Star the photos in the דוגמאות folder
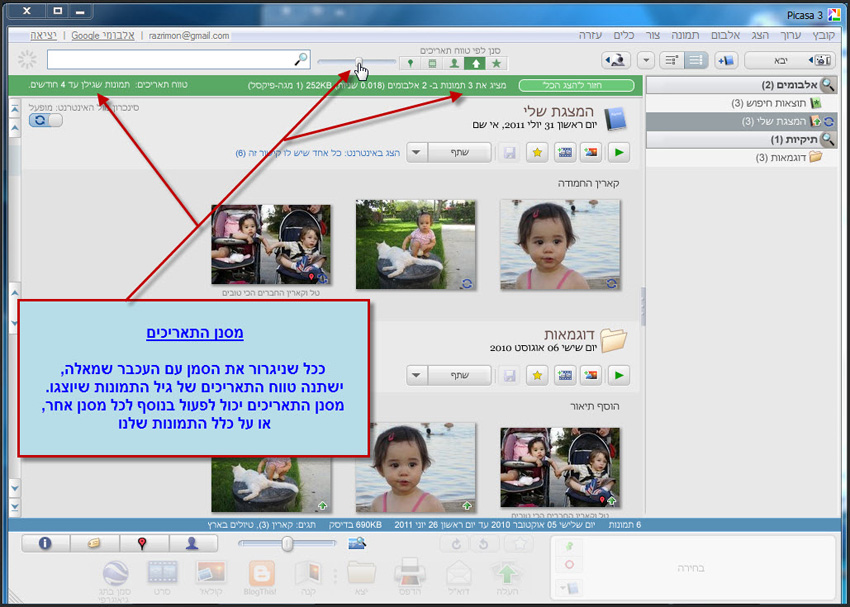Image resolution: width=850 pixels, height=607 pixels. (x=537, y=375)
